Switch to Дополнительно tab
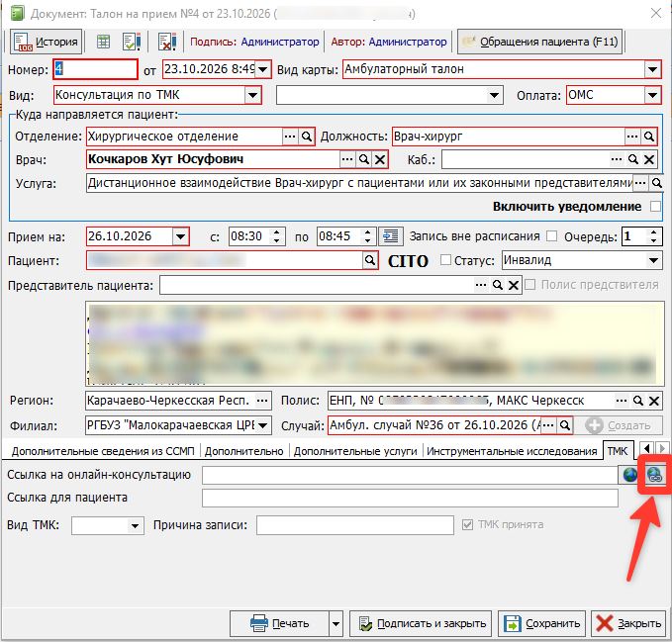 click(x=243, y=451)
